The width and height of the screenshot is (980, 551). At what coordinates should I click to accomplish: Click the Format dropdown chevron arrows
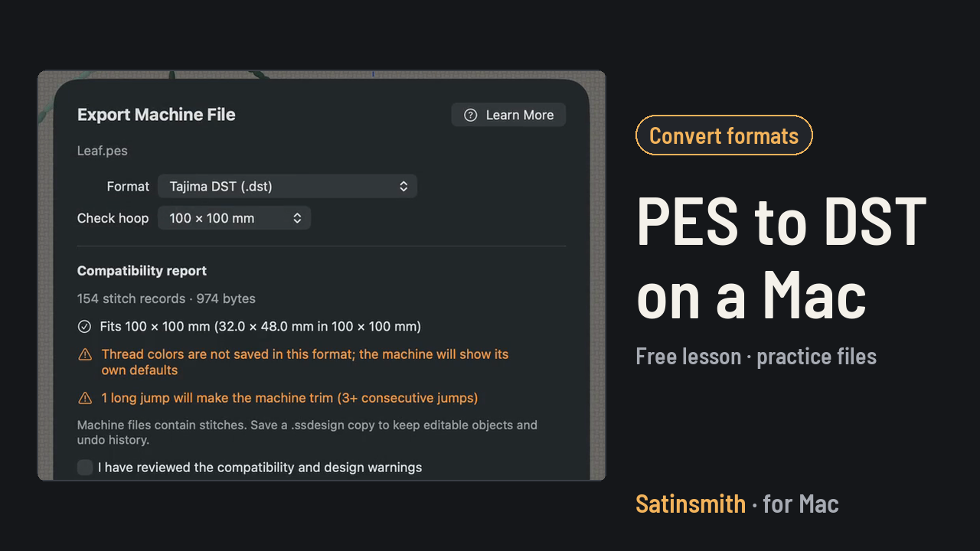[403, 186]
